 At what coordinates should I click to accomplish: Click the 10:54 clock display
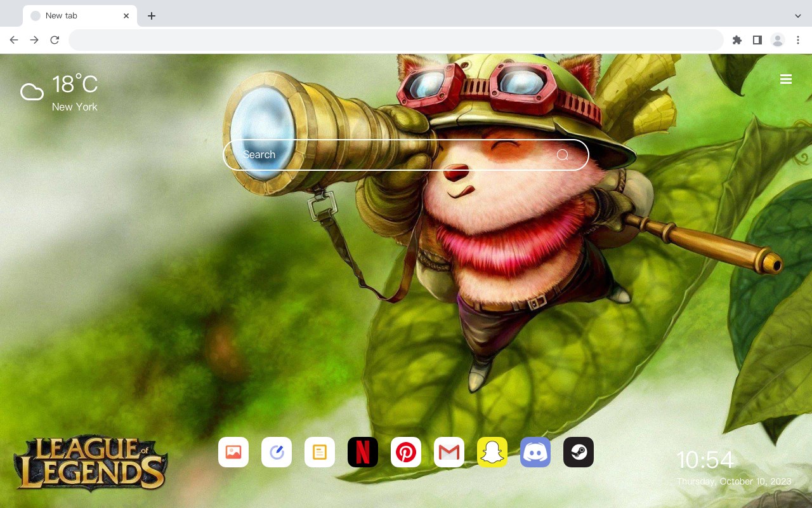pos(705,460)
